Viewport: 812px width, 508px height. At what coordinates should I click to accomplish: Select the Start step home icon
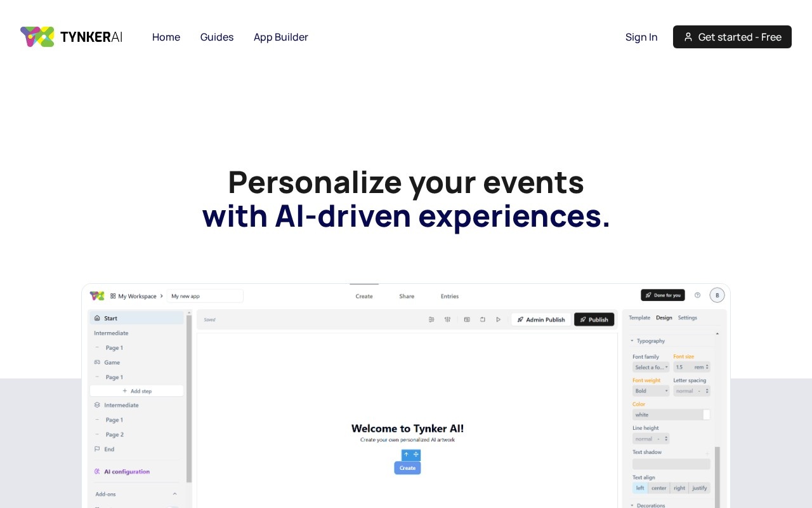pos(97,318)
